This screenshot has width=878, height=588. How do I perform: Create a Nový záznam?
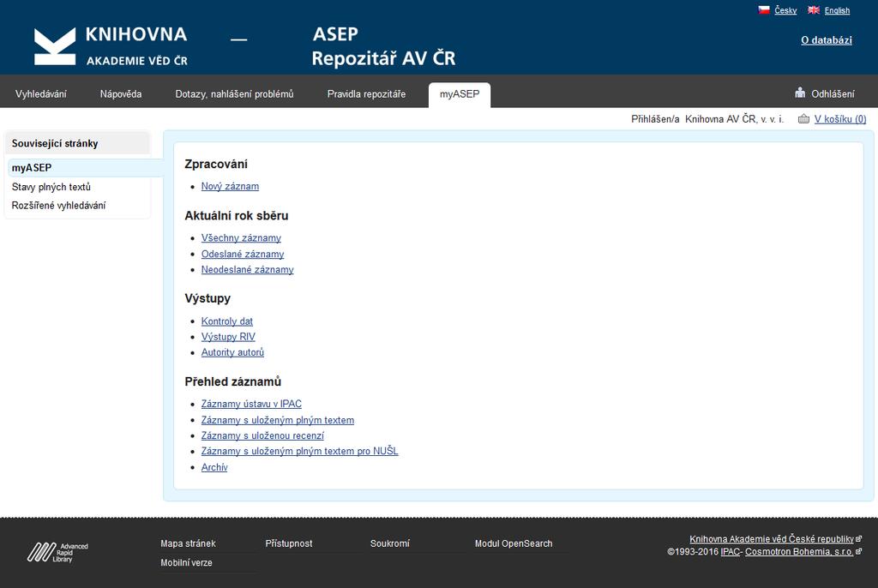(230, 186)
